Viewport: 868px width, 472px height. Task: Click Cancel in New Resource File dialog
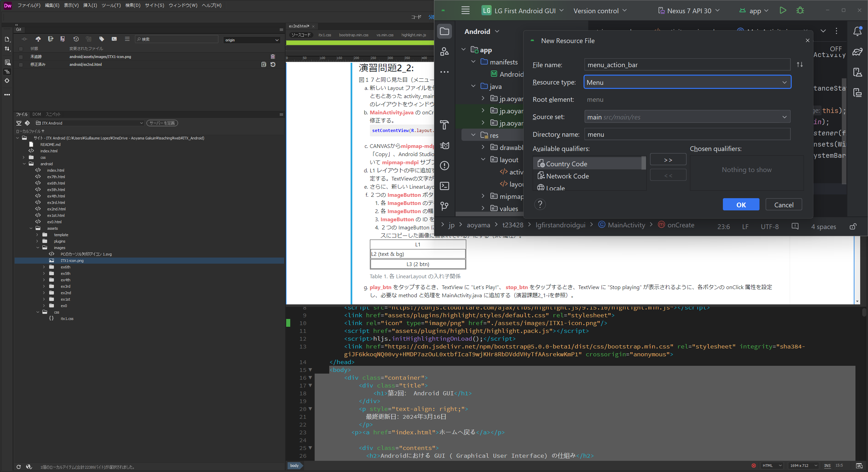(784, 205)
